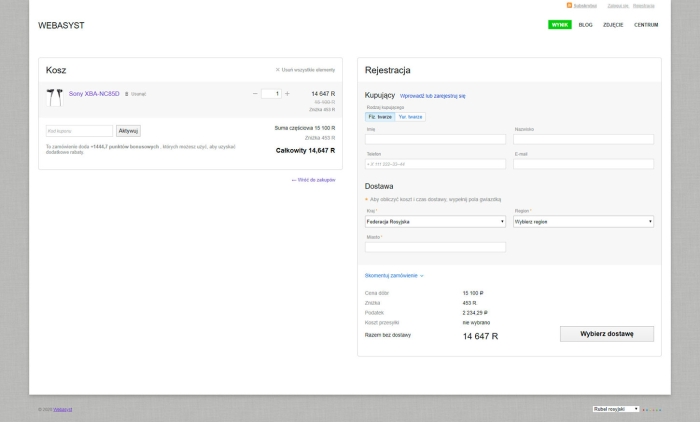Select the Fiz. twarze buyer type
The width and height of the screenshot is (700, 422).
point(380,116)
